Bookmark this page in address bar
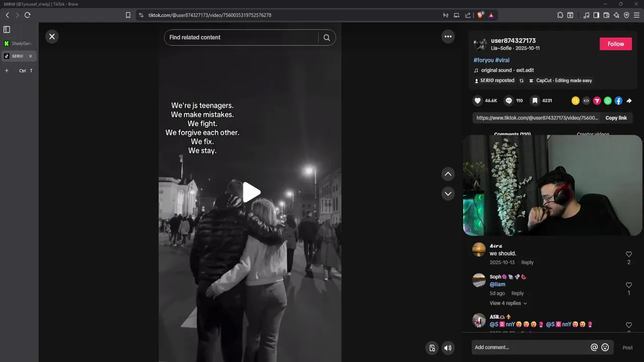644x362 pixels. [x=128, y=15]
